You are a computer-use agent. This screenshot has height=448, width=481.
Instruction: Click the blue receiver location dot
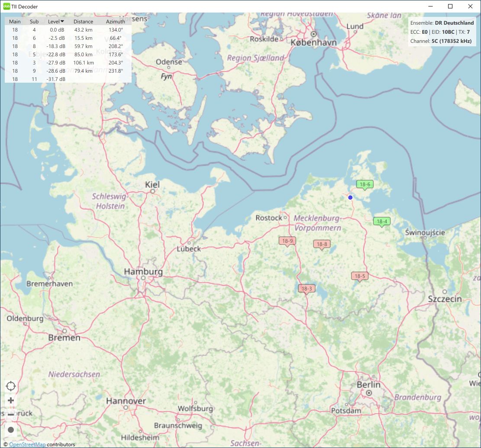[350, 197]
